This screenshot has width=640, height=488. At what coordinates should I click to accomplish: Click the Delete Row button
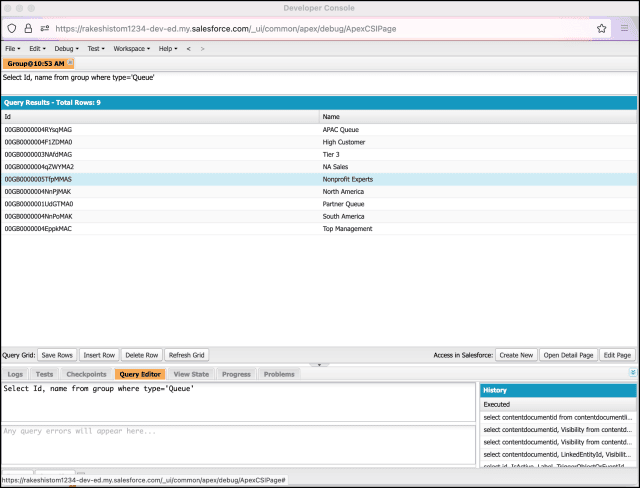coord(142,355)
